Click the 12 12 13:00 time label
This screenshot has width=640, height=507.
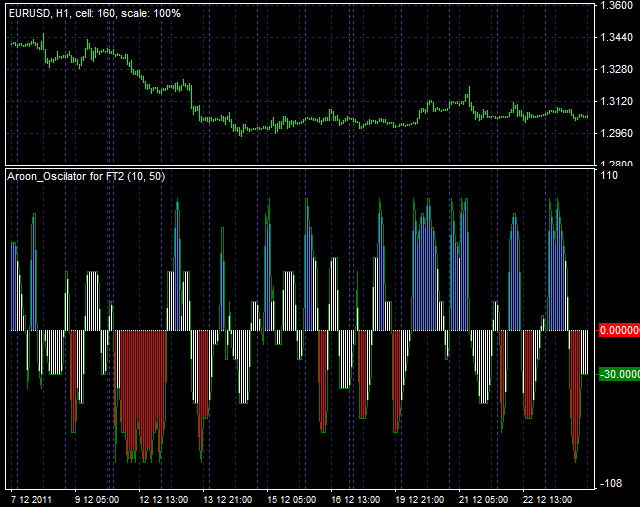(164, 500)
